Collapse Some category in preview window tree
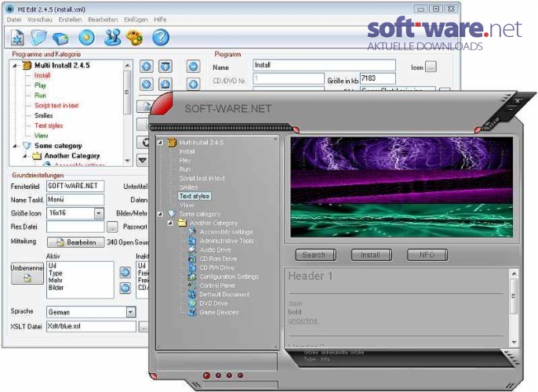The width and height of the screenshot is (538, 392). [160, 214]
